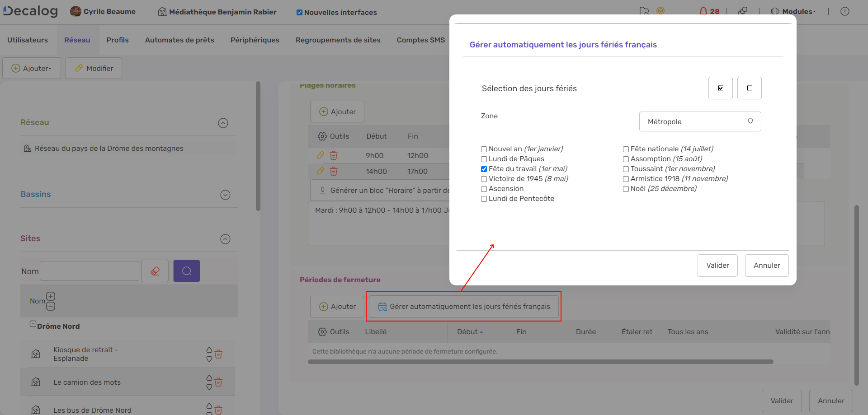Open the Zone dropdown set to Métropole
The image size is (868, 415).
coord(700,121)
